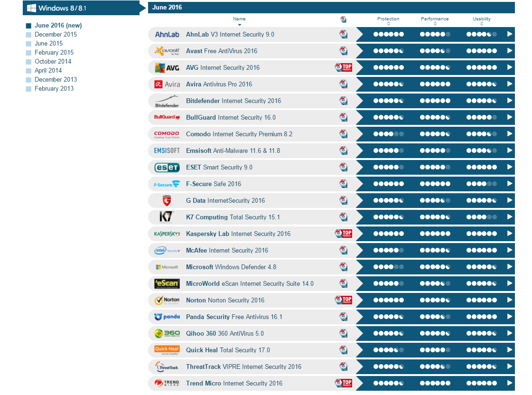Click G Data protection score dots

(389, 200)
